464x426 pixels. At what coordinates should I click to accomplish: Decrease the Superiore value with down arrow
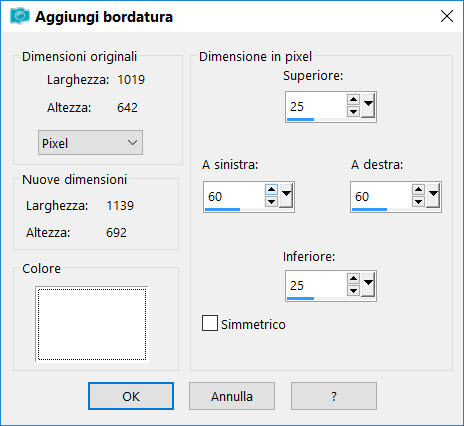(353, 111)
